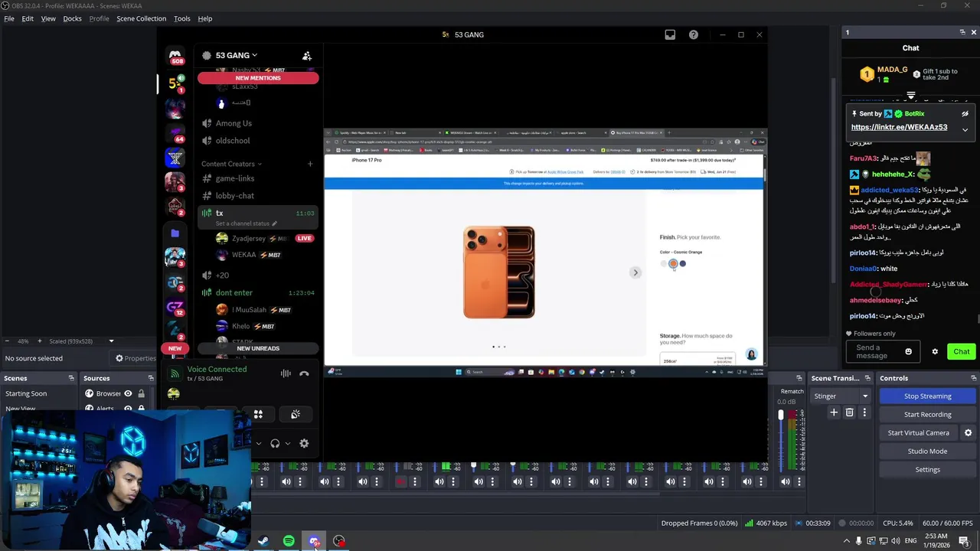The height and width of the screenshot is (551, 980).
Task: Add scene transition plus icon
Action: click(x=834, y=412)
